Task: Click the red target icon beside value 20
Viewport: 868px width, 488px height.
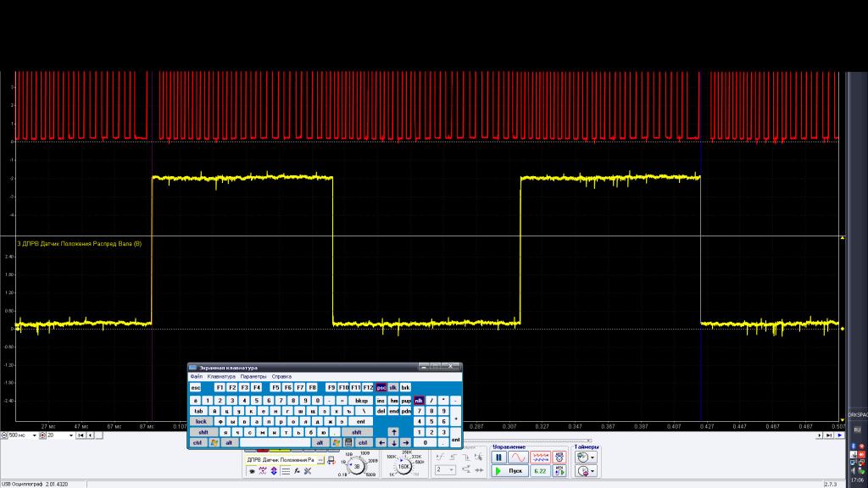Action: pos(42,435)
